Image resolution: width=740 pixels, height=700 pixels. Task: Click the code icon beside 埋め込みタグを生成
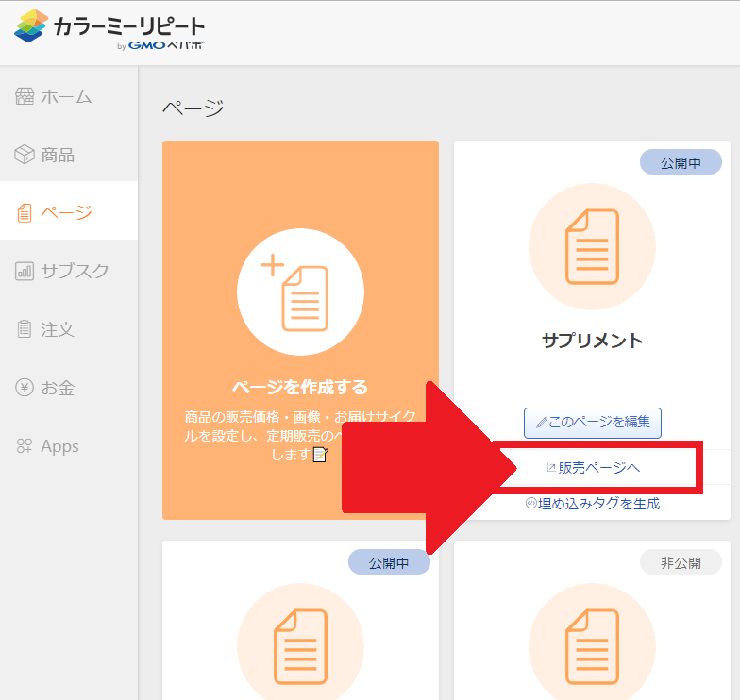coord(530,503)
